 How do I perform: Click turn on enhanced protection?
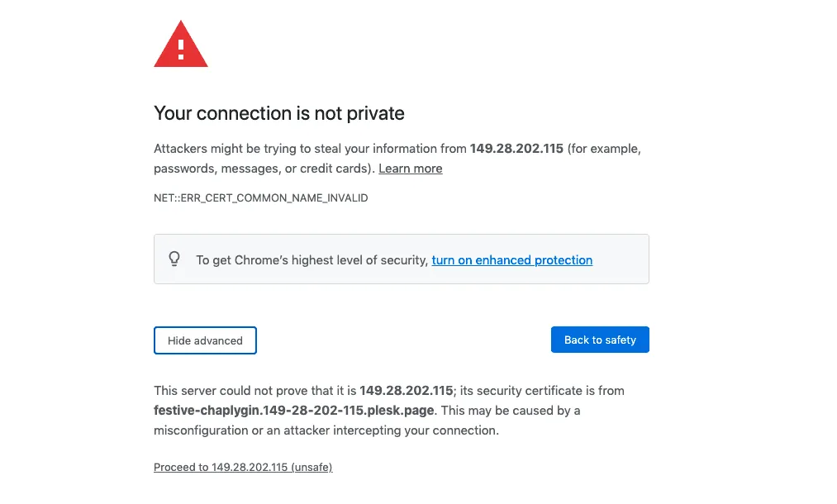click(x=511, y=259)
